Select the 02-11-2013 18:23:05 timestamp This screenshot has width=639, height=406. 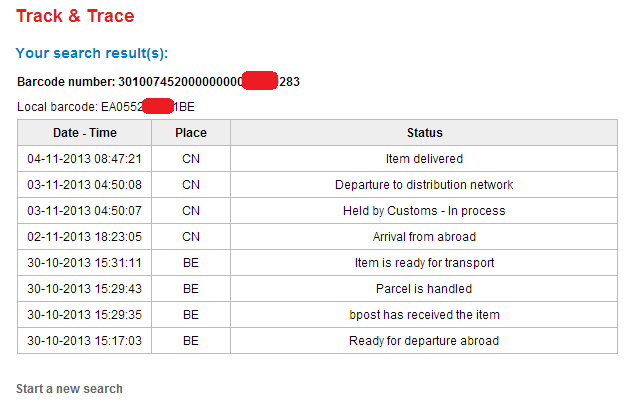click(85, 236)
